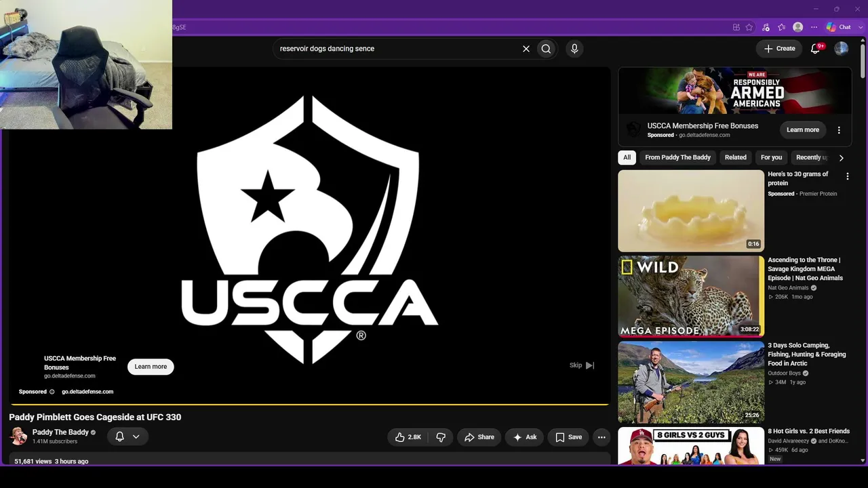The image size is (868, 488).
Task: Open more actions below the video
Action: tap(601, 437)
